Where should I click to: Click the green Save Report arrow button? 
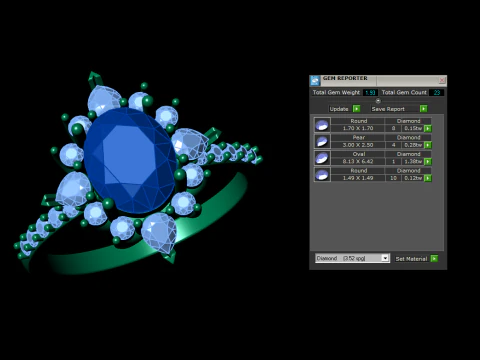423,109
